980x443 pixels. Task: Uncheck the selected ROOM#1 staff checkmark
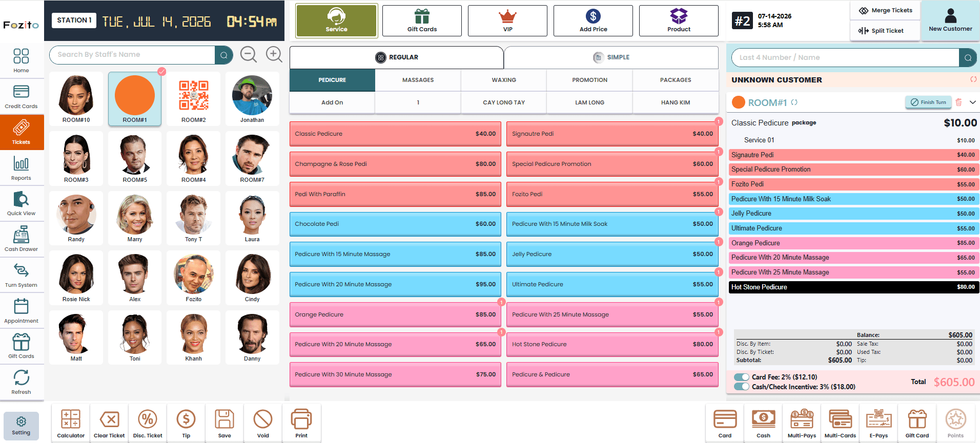click(161, 72)
